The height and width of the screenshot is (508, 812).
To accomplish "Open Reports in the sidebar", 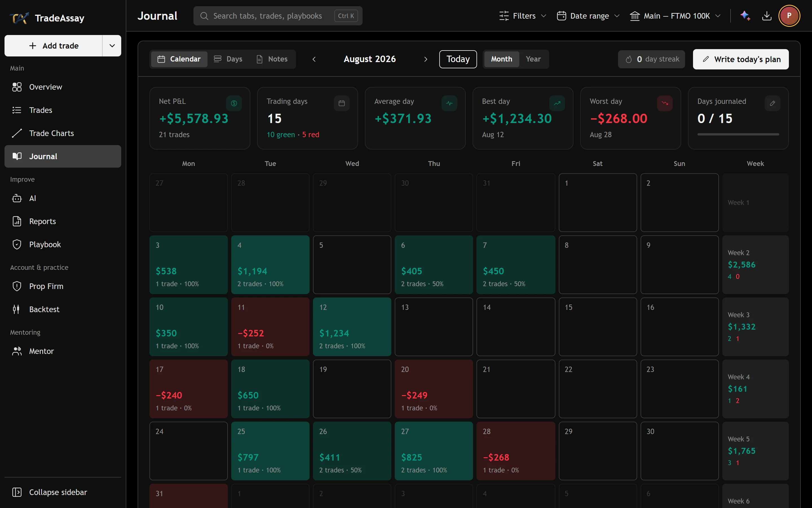I will click(63, 222).
